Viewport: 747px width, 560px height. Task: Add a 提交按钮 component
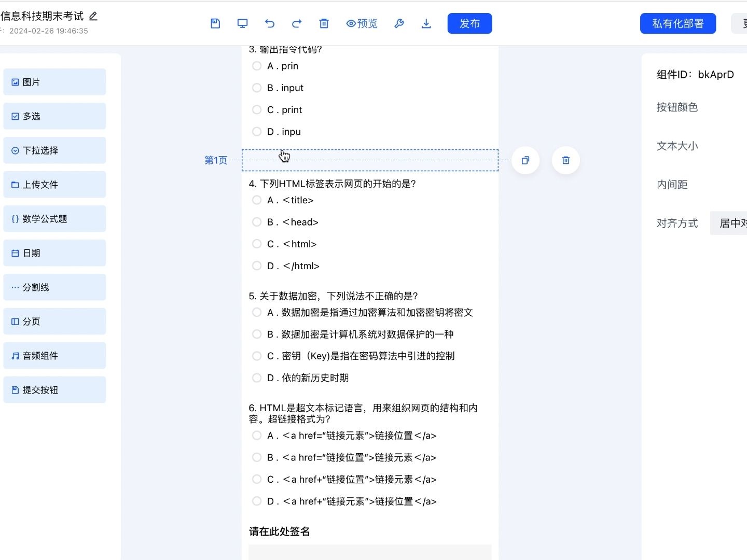[54, 390]
